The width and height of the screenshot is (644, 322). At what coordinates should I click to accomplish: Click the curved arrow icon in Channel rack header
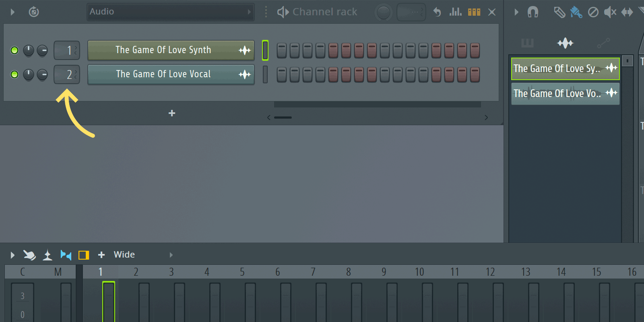(x=437, y=12)
